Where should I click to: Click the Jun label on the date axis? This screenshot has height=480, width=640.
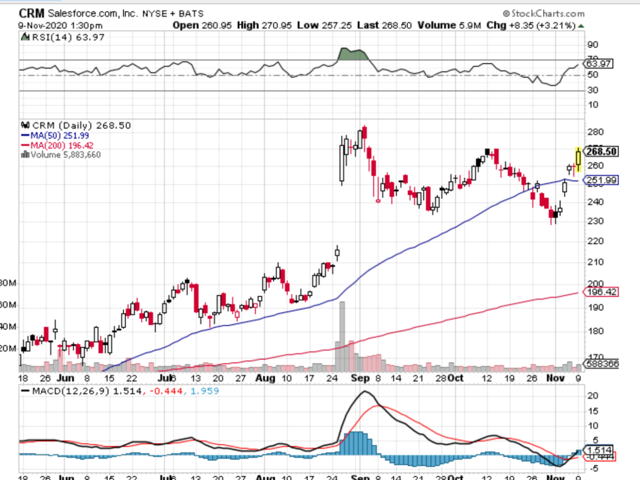65,378
